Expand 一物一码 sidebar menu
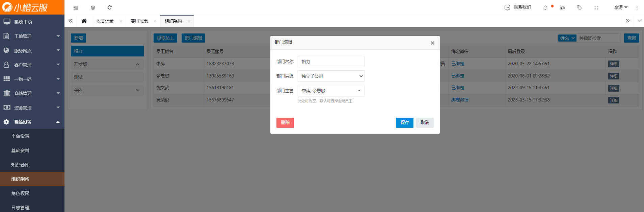 [32, 79]
